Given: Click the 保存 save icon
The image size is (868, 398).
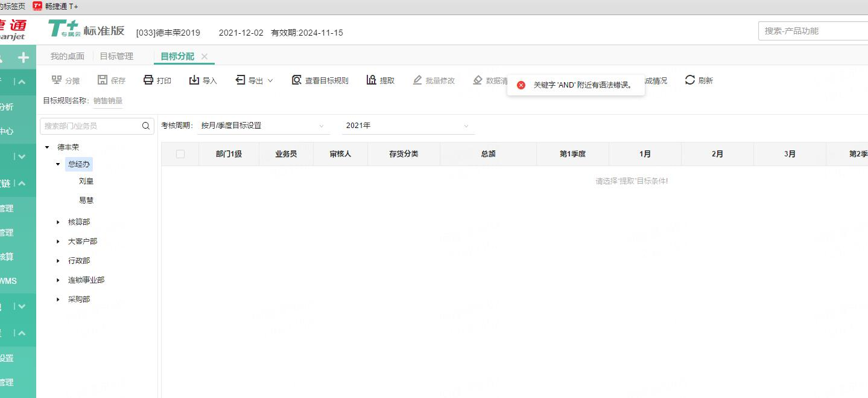Looking at the screenshot, I should 103,80.
